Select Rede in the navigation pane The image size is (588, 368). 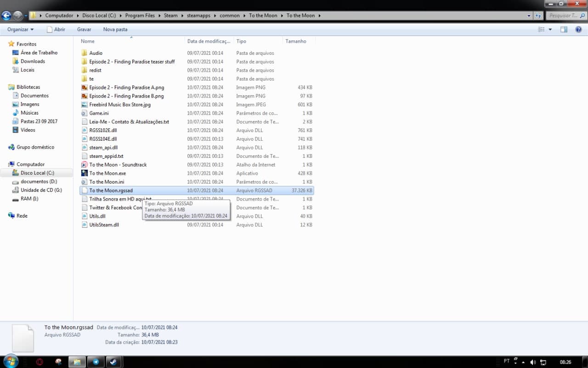click(22, 216)
